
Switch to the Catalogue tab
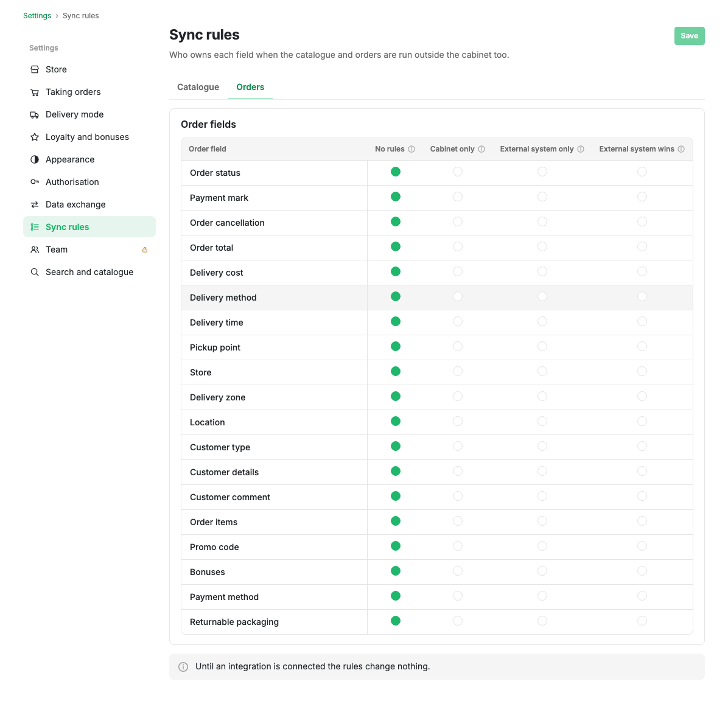(198, 87)
